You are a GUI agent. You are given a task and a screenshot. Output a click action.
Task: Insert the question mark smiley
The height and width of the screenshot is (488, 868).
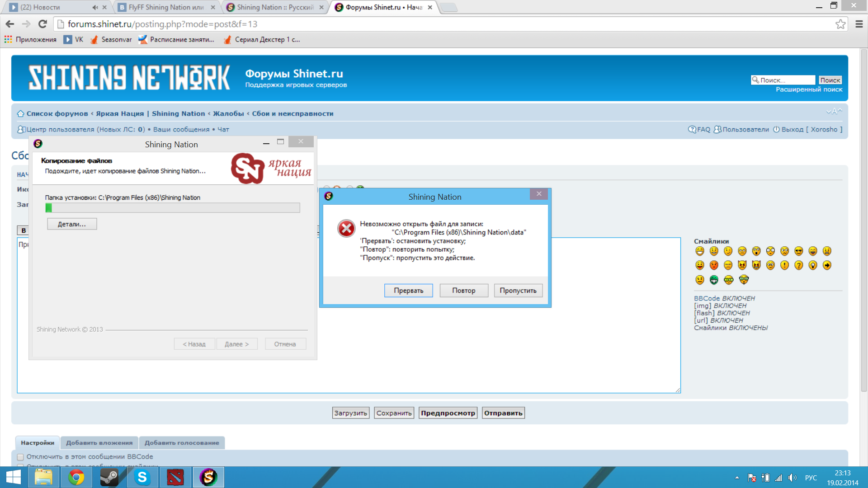coord(799,265)
